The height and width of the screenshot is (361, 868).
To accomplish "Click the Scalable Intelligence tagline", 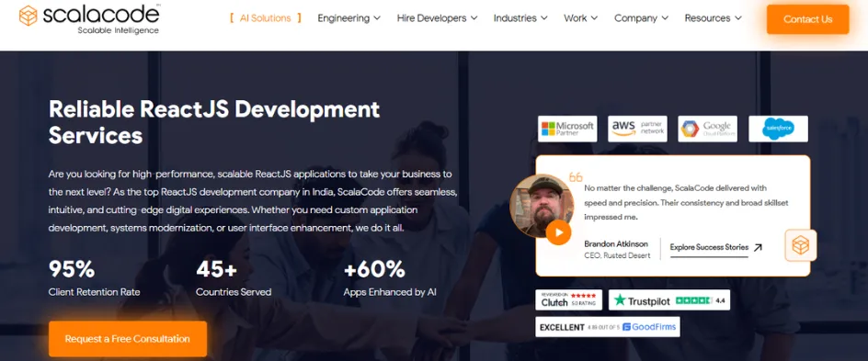I will pyautogui.click(x=118, y=30).
